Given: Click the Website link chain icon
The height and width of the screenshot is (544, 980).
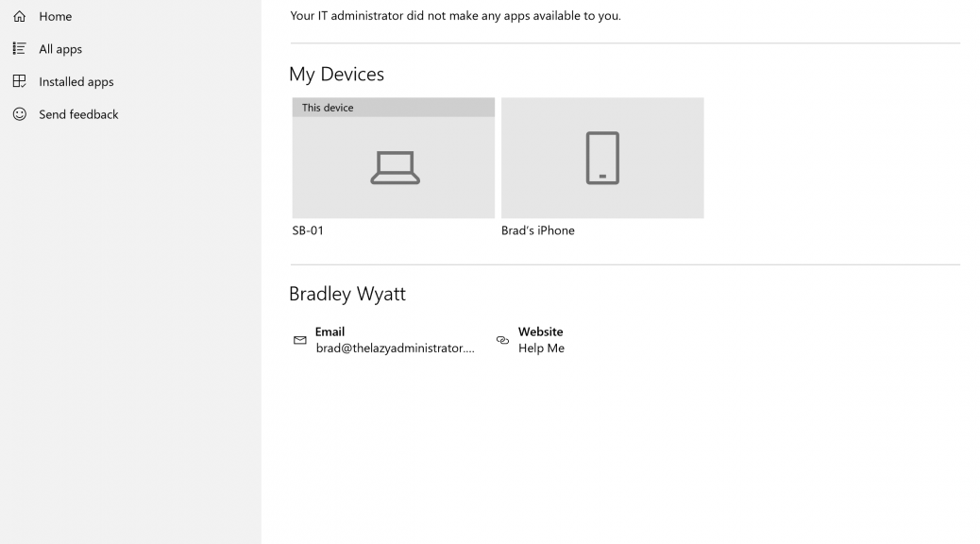Looking at the screenshot, I should pos(502,340).
